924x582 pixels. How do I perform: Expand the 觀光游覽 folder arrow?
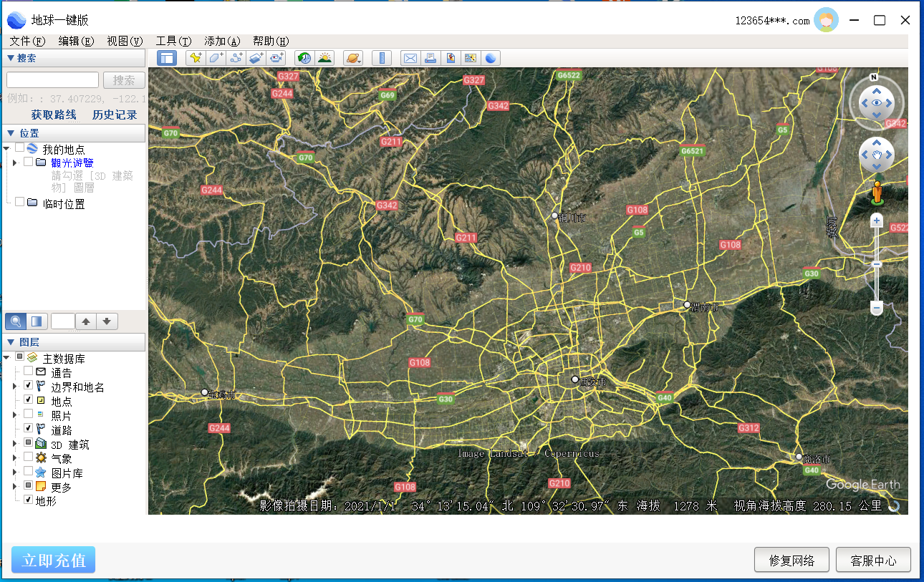click(15, 163)
